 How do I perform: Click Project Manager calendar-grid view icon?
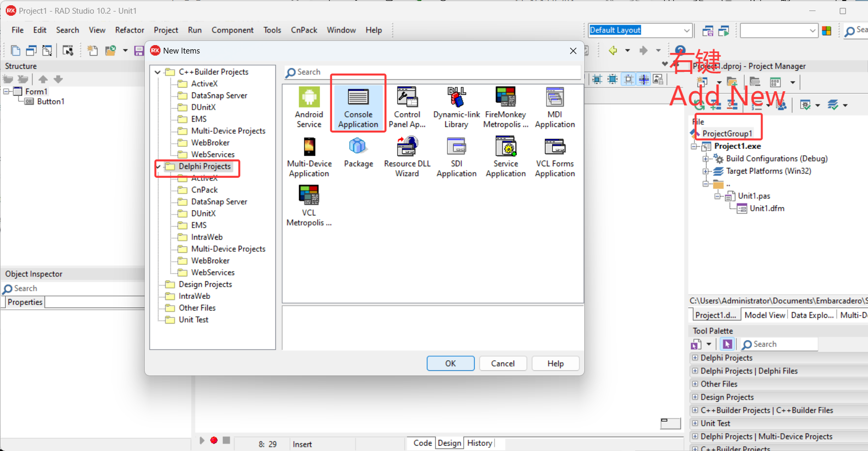tap(776, 82)
